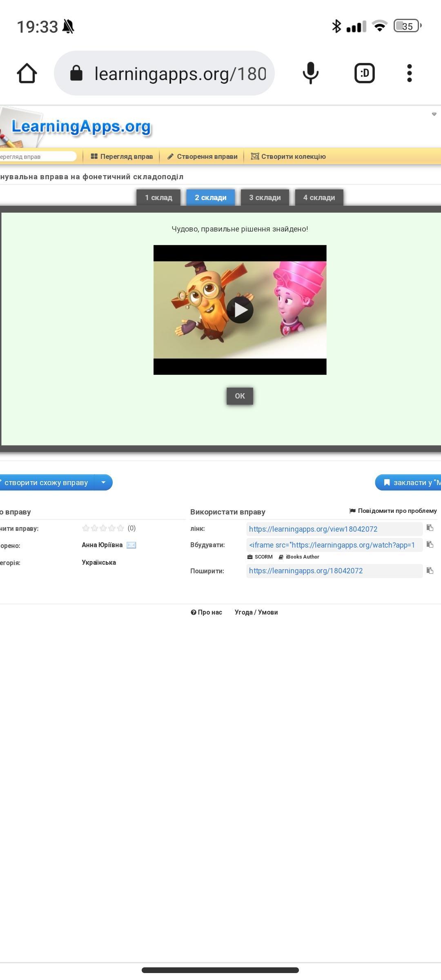Tap the Wi-Fi icon in status bar
The height and width of the screenshot is (980, 441).
pos(380,26)
